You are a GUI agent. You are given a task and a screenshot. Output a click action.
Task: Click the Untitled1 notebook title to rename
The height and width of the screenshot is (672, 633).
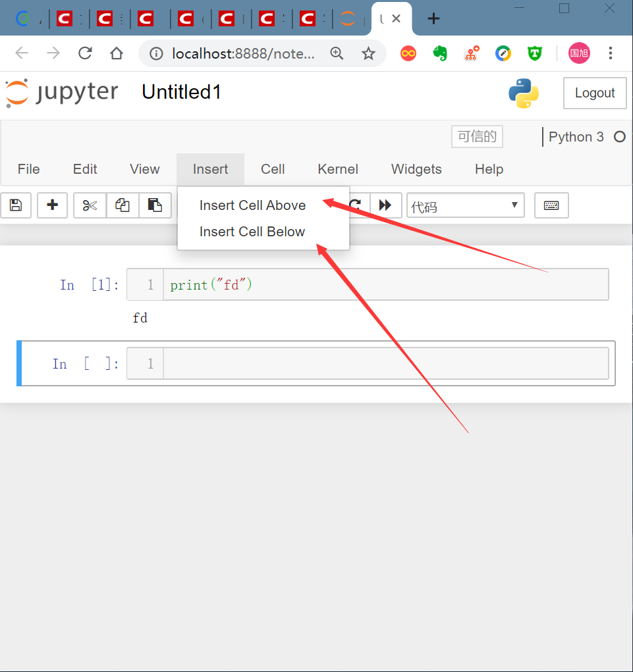click(180, 92)
